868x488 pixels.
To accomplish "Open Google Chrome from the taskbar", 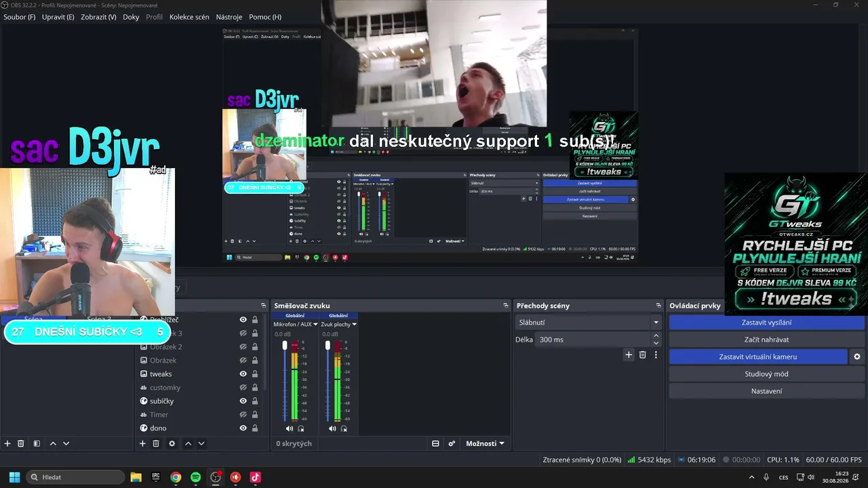I will (x=176, y=477).
